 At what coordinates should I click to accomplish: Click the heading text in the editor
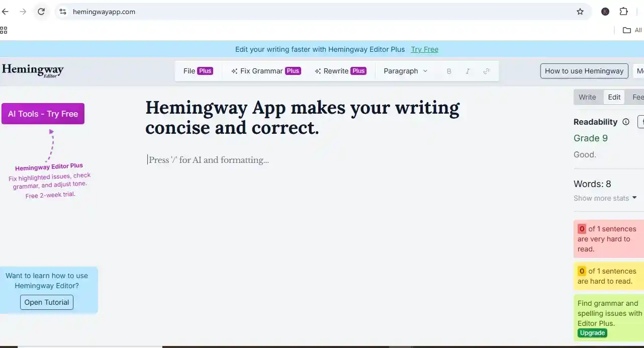302,118
